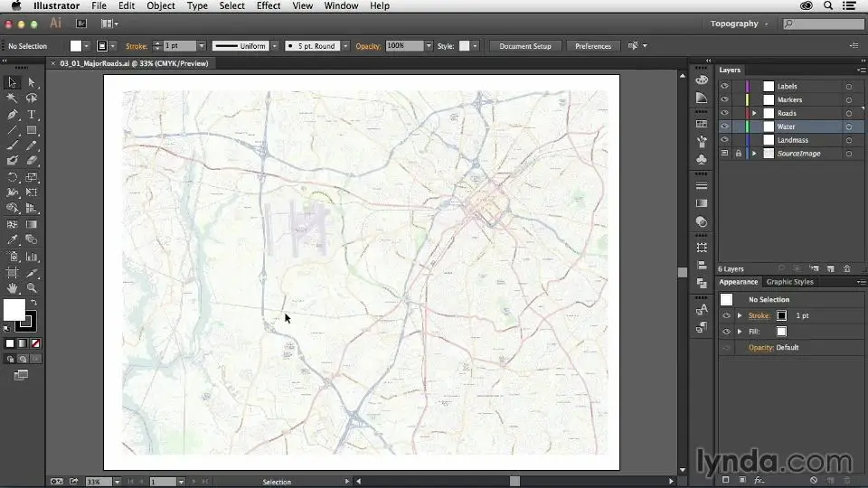Select the Pen tool
Image resolution: width=868 pixels, height=488 pixels.
12,115
